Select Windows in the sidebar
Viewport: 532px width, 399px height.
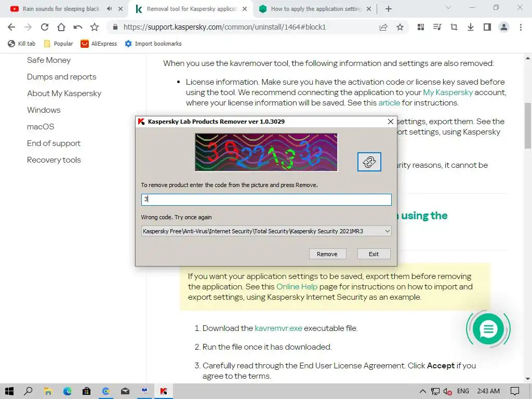tap(44, 110)
